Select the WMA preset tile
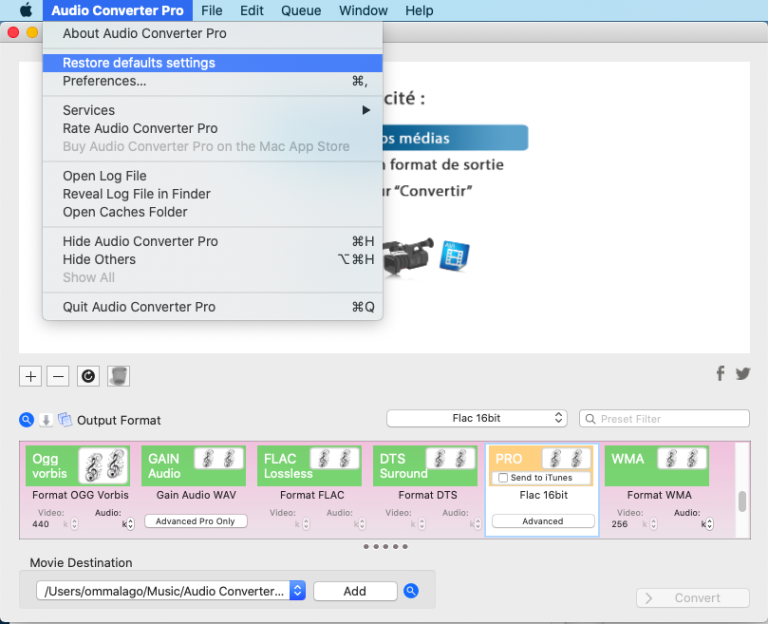The height and width of the screenshot is (624, 768). tap(657, 466)
